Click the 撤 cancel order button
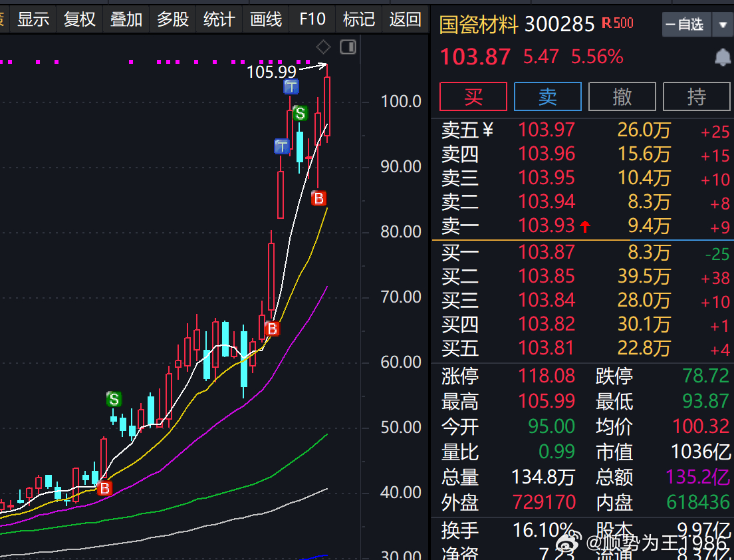 click(622, 96)
